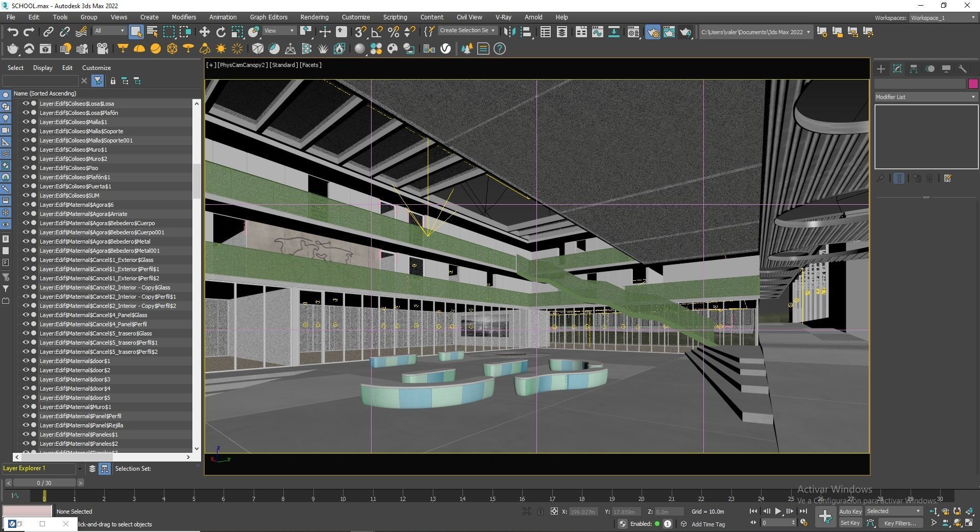Click the sphere material icon
This screenshot has width=980, height=532.
360,49
